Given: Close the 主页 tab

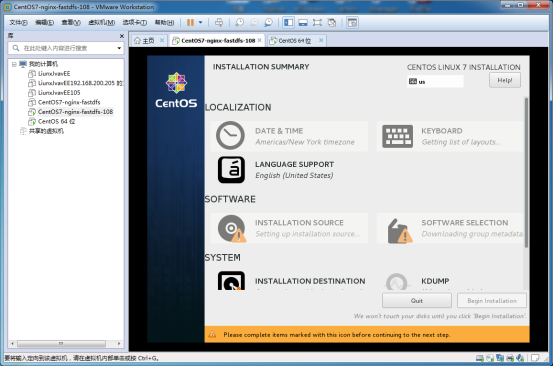Looking at the screenshot, I should tap(162, 40).
